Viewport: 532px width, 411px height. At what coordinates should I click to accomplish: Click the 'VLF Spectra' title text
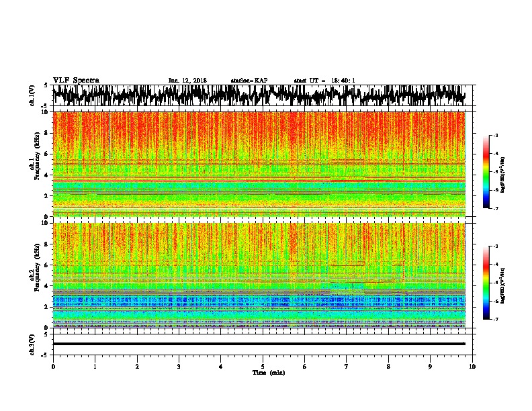click(x=76, y=81)
